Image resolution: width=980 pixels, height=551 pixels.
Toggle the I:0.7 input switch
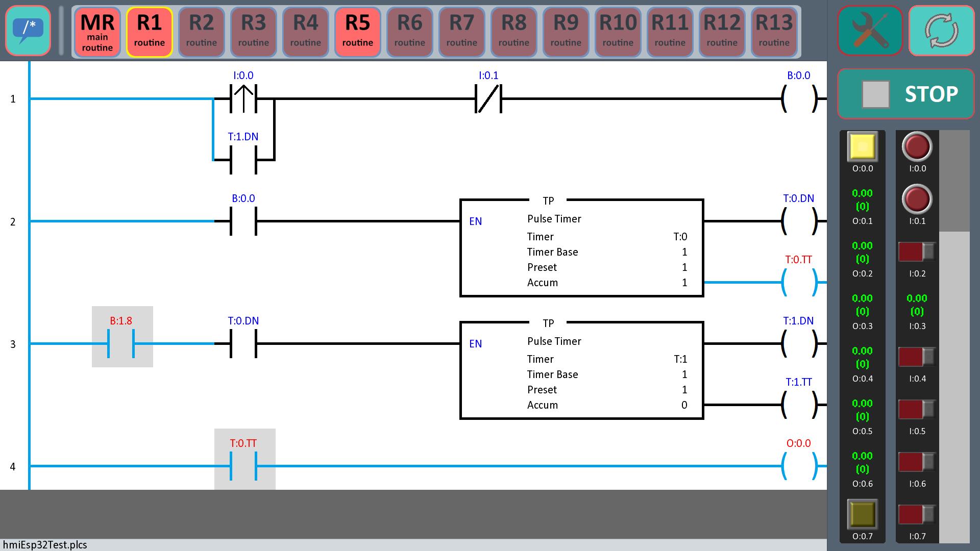pyautogui.click(x=917, y=514)
